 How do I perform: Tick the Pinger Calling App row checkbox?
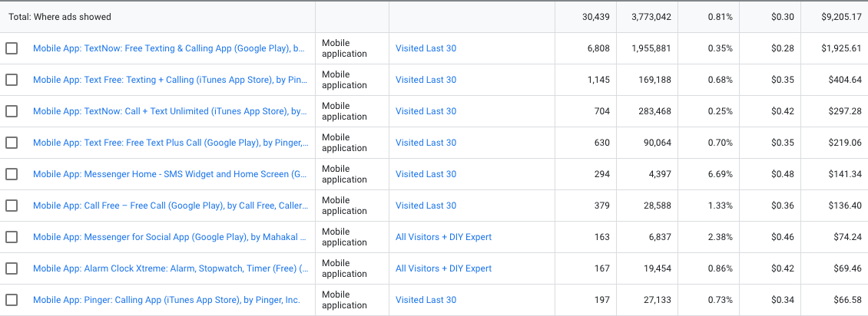[x=12, y=300]
